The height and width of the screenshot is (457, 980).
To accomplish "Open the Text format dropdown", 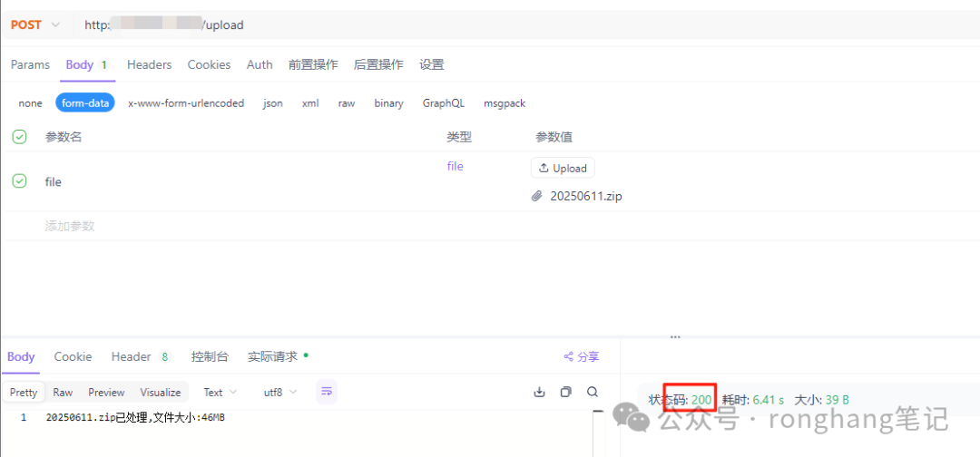I will pos(220,392).
